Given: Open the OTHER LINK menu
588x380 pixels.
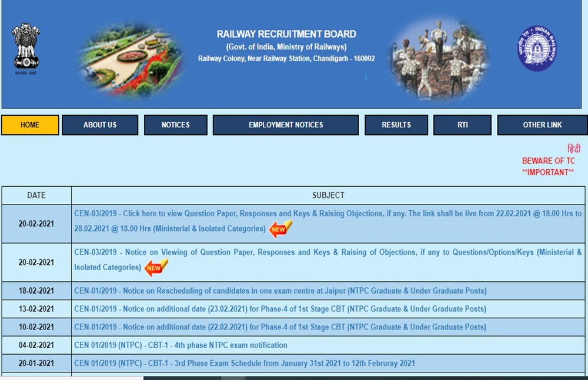Looking at the screenshot, I should coord(542,125).
